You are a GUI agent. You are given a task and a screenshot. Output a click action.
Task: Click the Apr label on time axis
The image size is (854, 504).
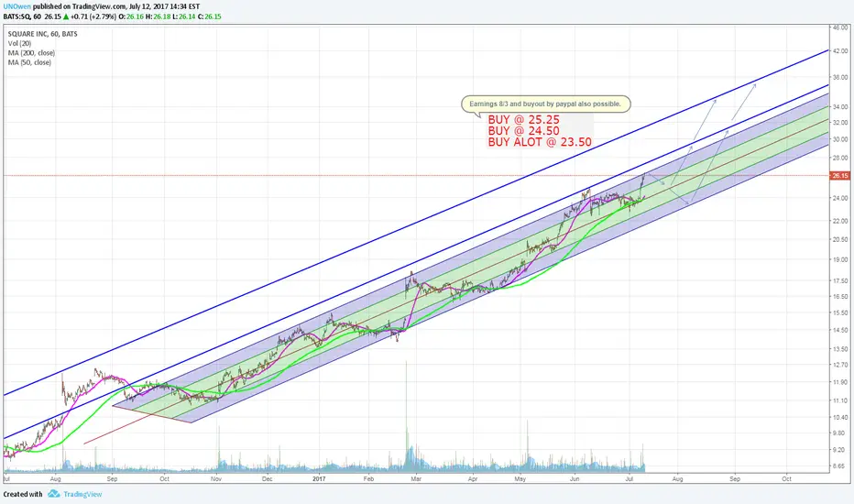[473, 479]
